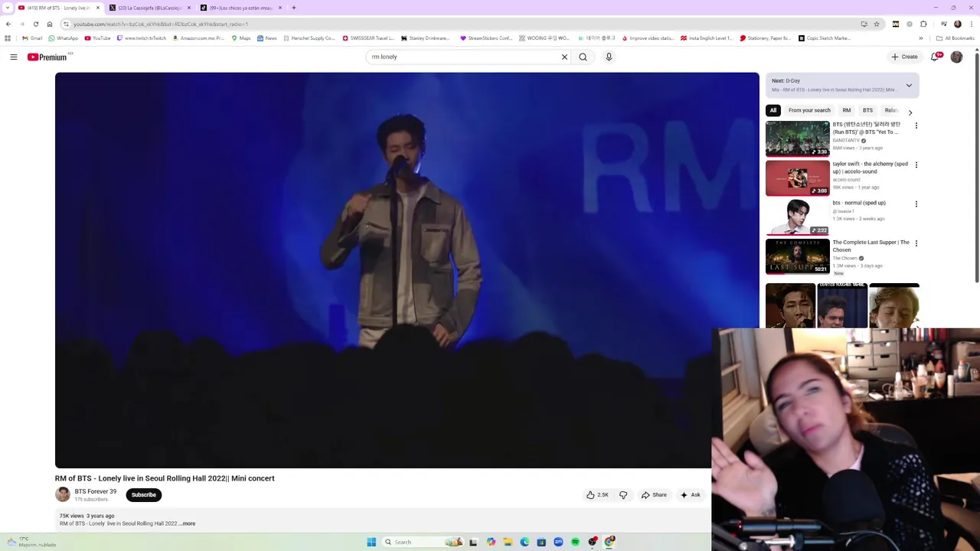Image resolution: width=980 pixels, height=551 pixels.
Task: Bookmark this page with the star
Action: pyautogui.click(x=877, y=24)
